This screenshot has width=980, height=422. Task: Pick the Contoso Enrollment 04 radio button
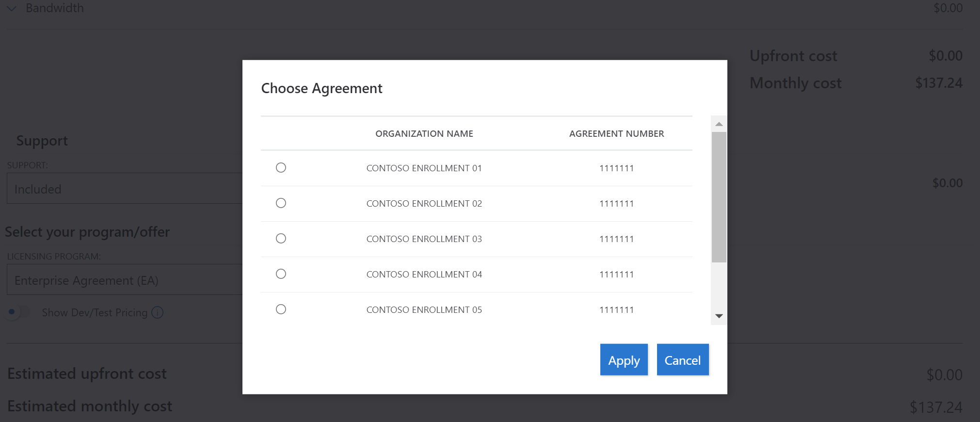tap(281, 274)
